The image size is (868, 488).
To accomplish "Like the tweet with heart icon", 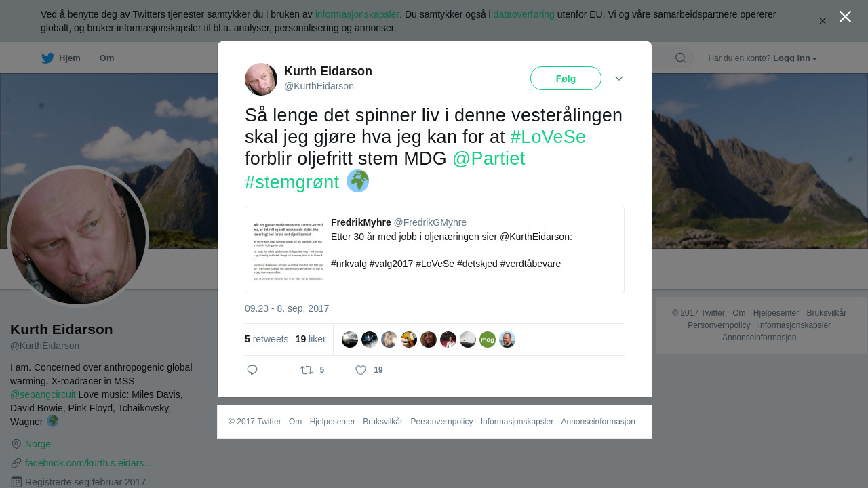I will tap(361, 370).
